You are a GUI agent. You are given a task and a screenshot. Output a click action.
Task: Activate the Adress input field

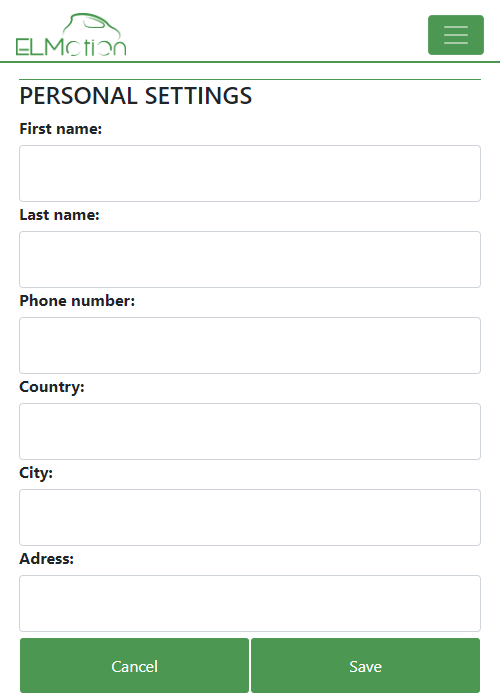(x=250, y=604)
